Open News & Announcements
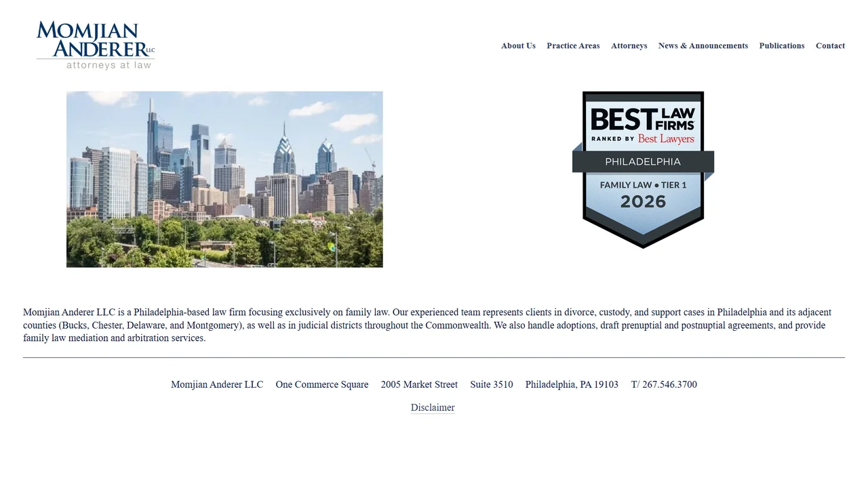 pos(703,45)
